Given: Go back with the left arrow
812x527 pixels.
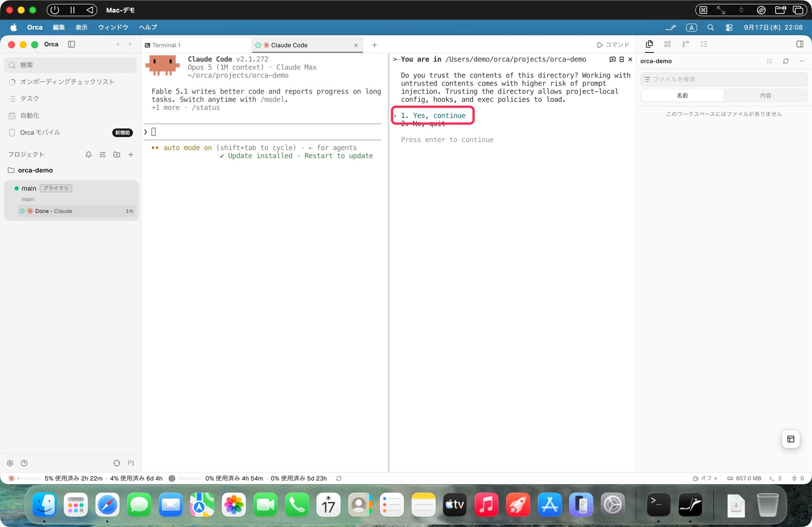Looking at the screenshot, I should [x=118, y=44].
